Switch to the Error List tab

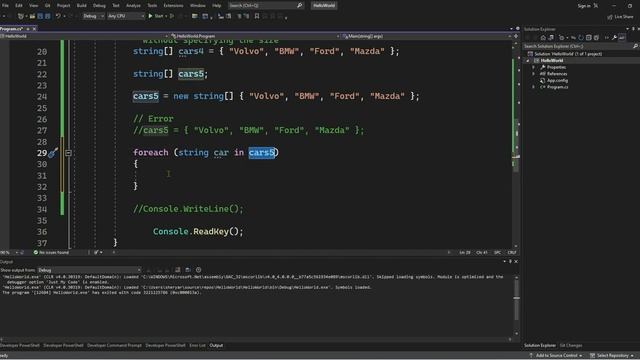coord(197,345)
